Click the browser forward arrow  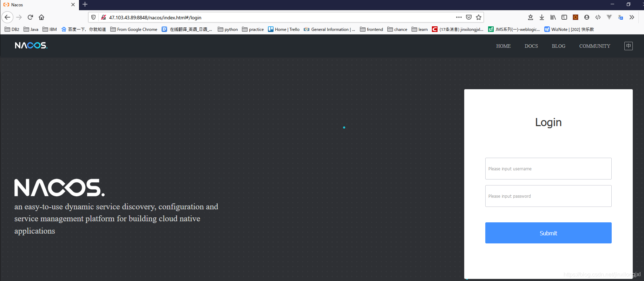click(x=19, y=17)
